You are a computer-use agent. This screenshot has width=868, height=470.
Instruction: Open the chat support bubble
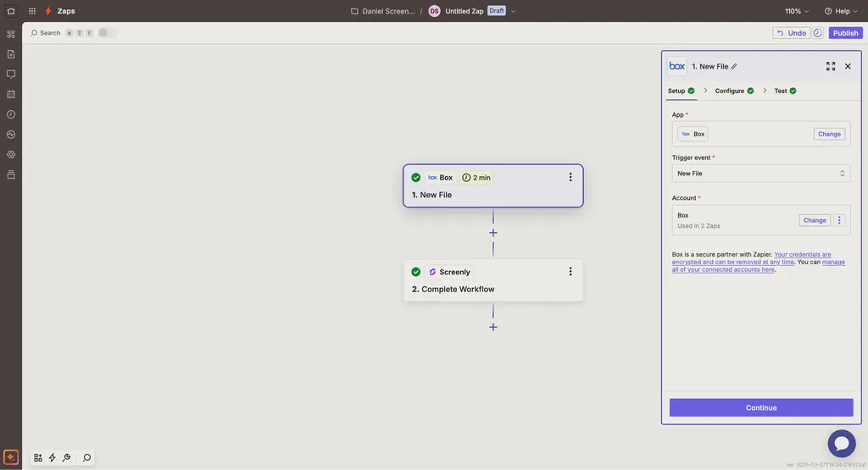click(842, 444)
